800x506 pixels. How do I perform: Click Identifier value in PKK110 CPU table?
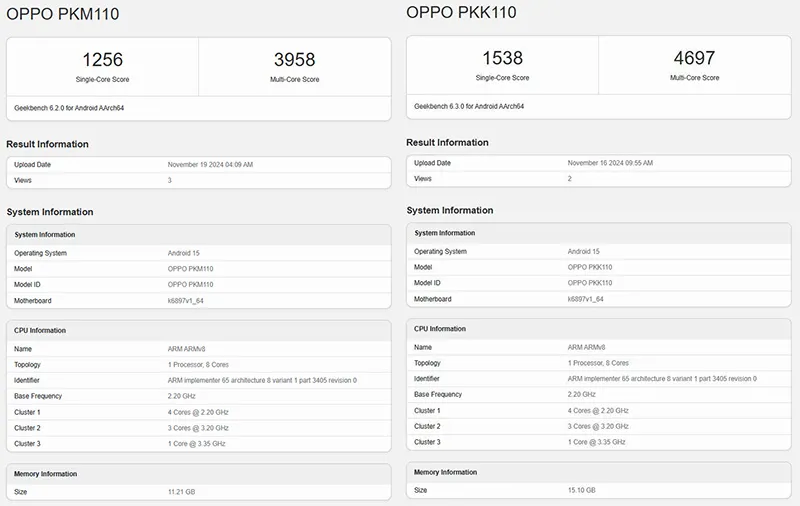662,380
